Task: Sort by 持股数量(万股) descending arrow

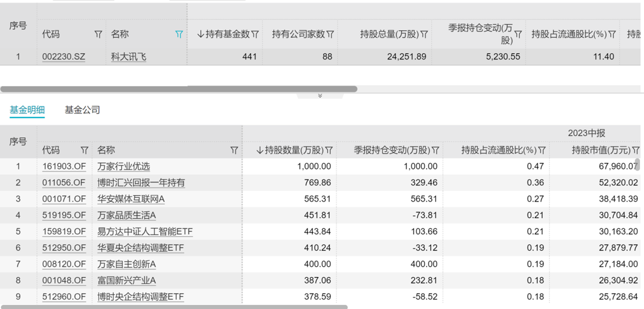Action: 260,150
